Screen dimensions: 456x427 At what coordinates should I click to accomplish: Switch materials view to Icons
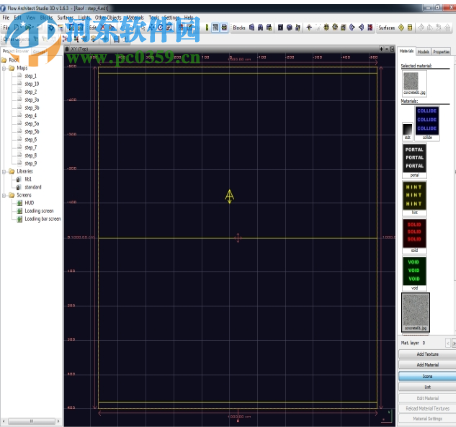tap(428, 376)
